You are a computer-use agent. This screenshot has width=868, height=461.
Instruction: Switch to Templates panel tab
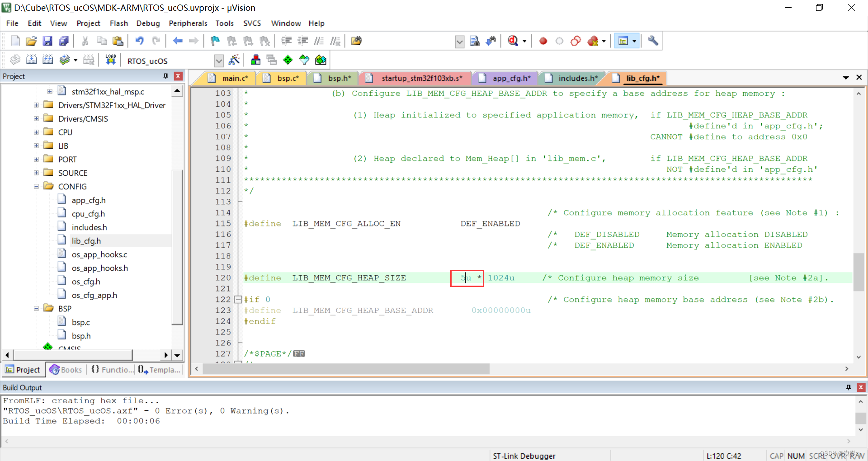(x=159, y=370)
